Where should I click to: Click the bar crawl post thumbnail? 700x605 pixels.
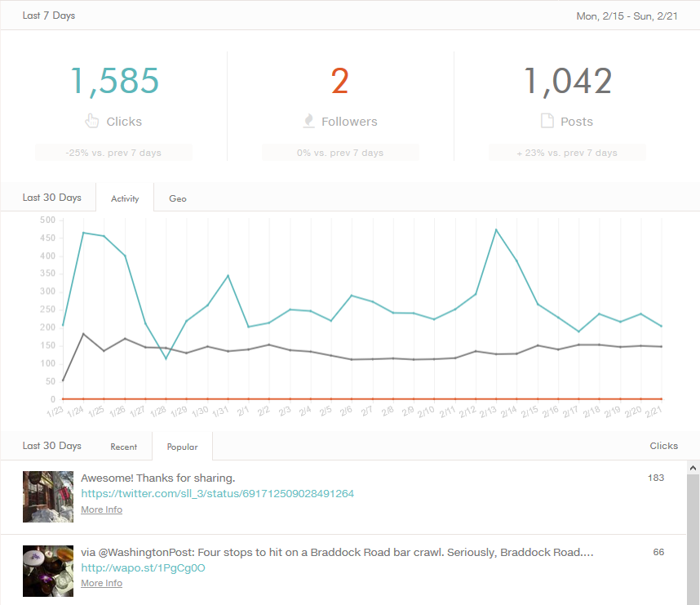(48, 570)
